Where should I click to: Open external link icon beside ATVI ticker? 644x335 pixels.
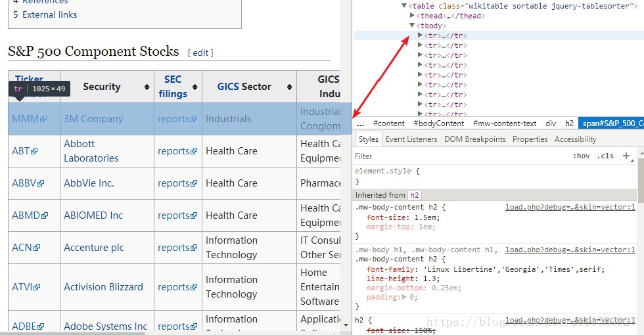pyautogui.click(x=37, y=287)
